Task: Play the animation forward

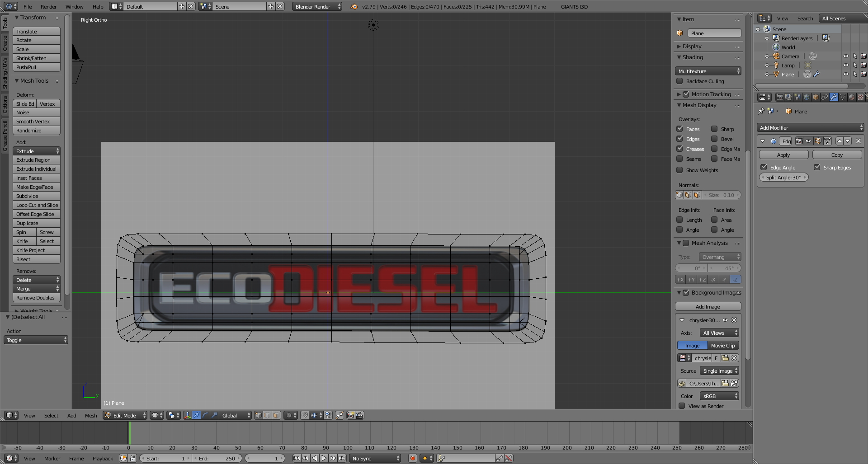Action: [324, 458]
